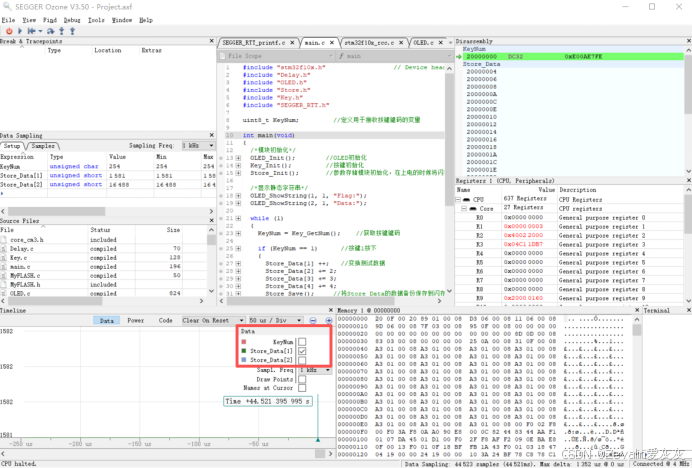
Task: Click the blue Store_Data[2] color swatch
Action: click(244, 360)
